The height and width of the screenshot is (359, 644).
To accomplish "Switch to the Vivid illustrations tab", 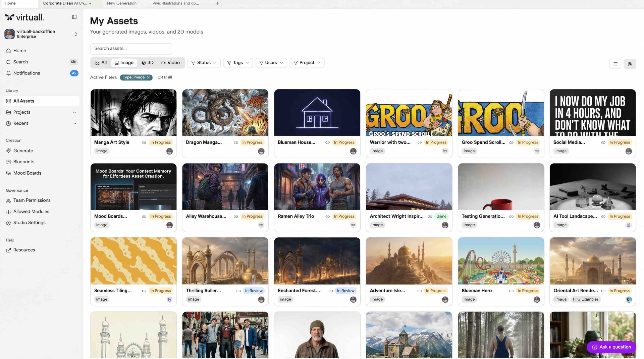I will [x=176, y=3].
